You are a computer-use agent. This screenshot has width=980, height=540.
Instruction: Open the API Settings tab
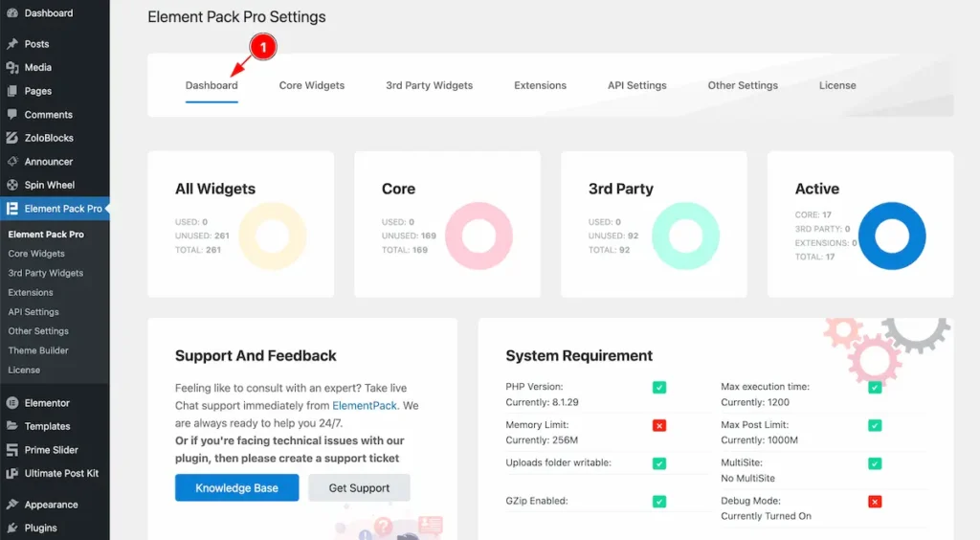636,85
